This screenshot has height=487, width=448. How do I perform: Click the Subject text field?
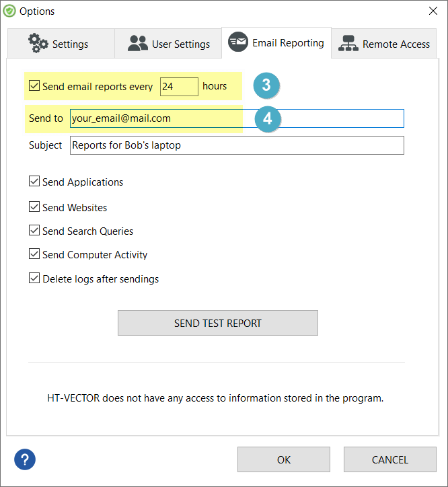click(237, 145)
